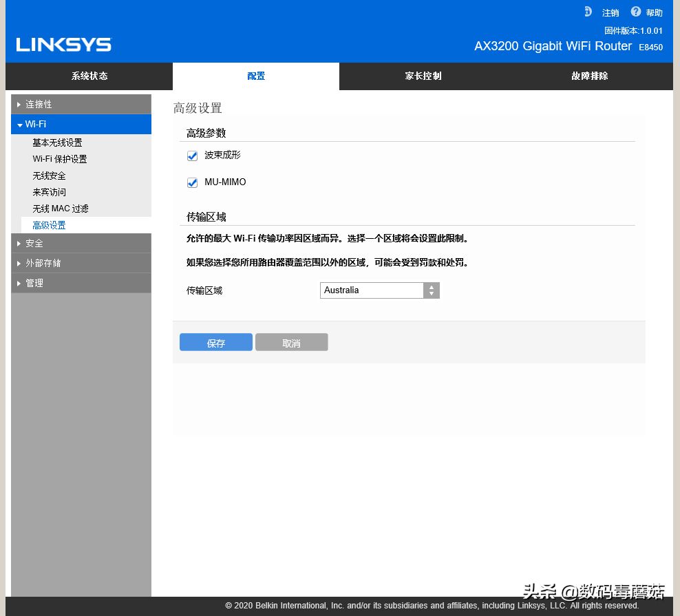Click the Linksys logo
Image resolution: width=680 pixels, height=616 pixels.
point(64,45)
